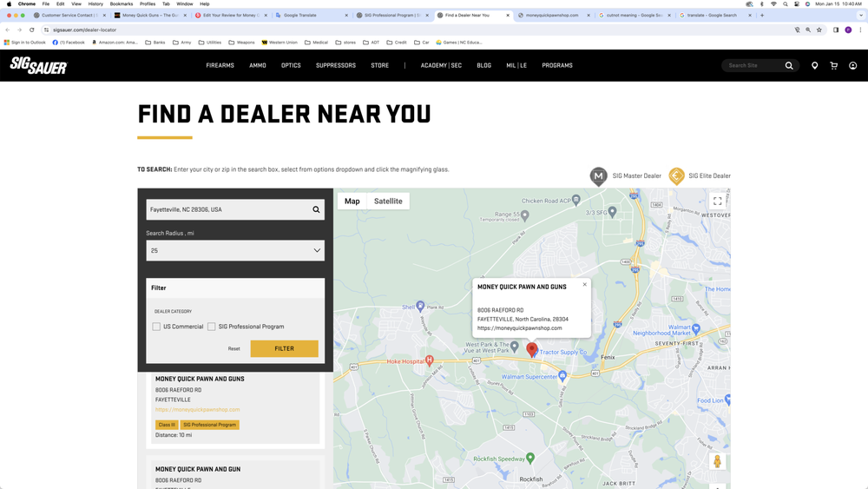868x489 pixels.
Task: Open the moneyquickpawnshop.com link in dealer list
Action: [x=198, y=410]
